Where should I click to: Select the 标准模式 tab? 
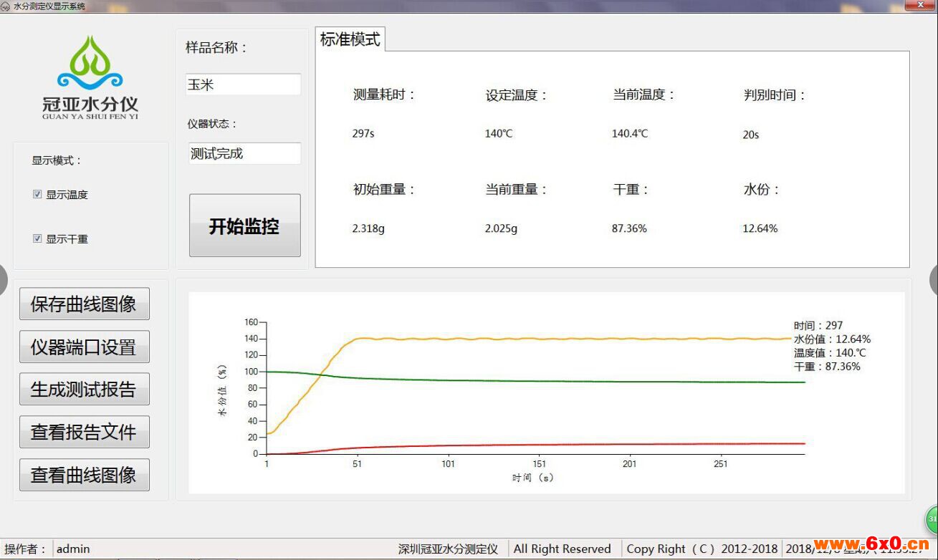click(350, 39)
